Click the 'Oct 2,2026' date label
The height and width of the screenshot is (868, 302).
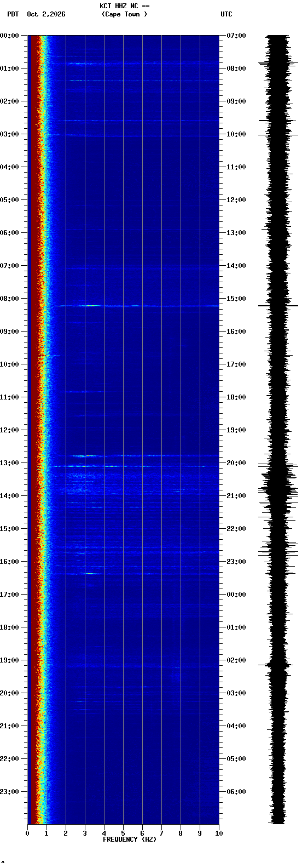pyautogui.click(x=46, y=14)
